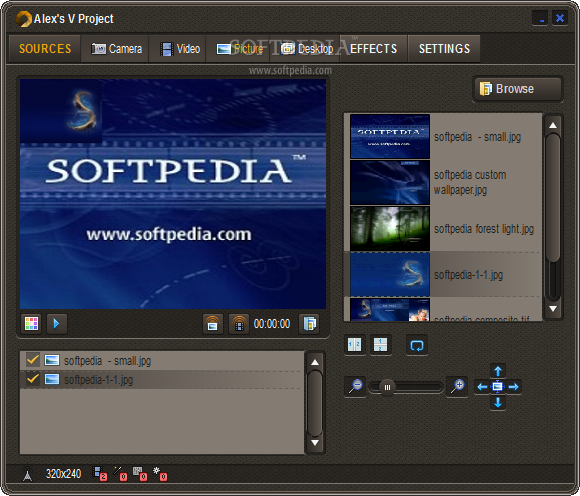This screenshot has height=496, width=580.
Task: Click the move left arrow
Action: coord(482,387)
